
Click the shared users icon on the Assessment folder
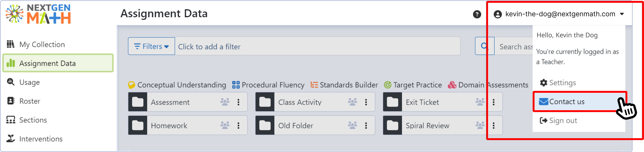(225, 102)
